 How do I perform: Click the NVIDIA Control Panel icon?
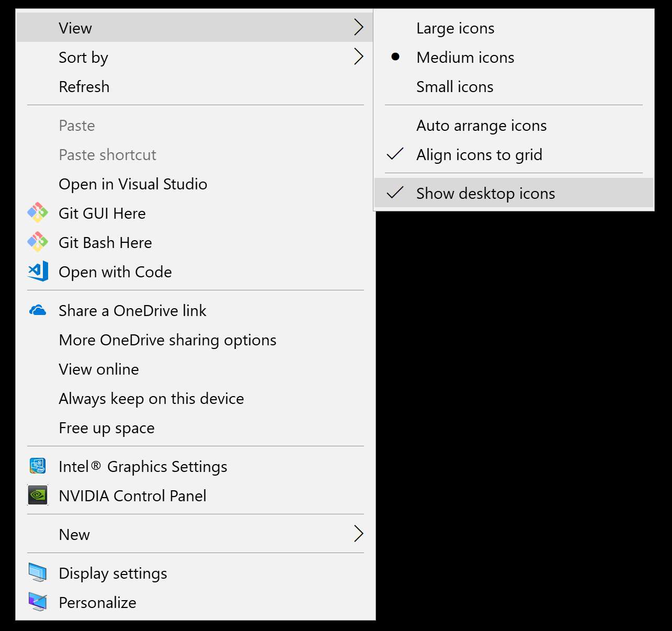tap(38, 495)
